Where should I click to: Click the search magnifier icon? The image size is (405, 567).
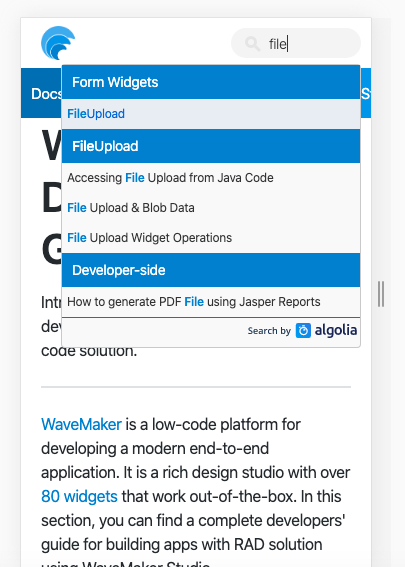[252, 44]
